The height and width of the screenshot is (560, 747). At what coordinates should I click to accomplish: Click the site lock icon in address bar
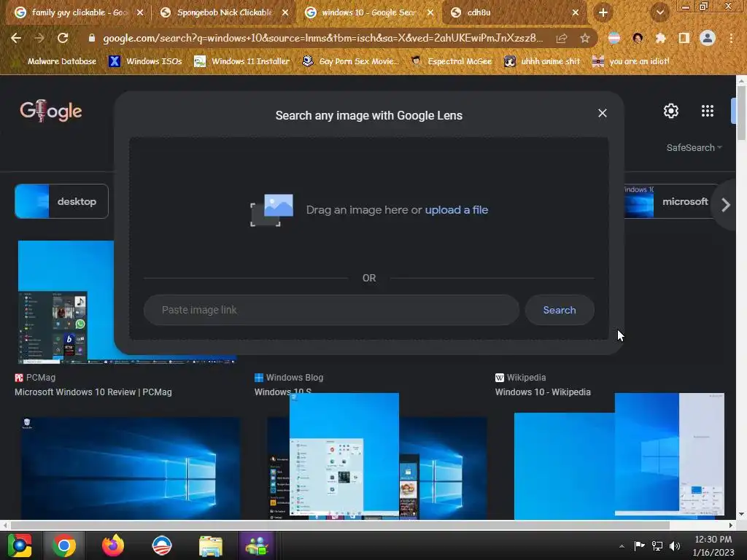91,38
